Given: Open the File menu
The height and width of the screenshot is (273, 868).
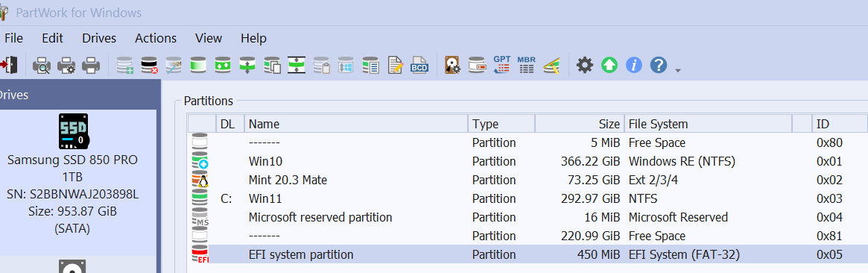Looking at the screenshot, I should [14, 38].
